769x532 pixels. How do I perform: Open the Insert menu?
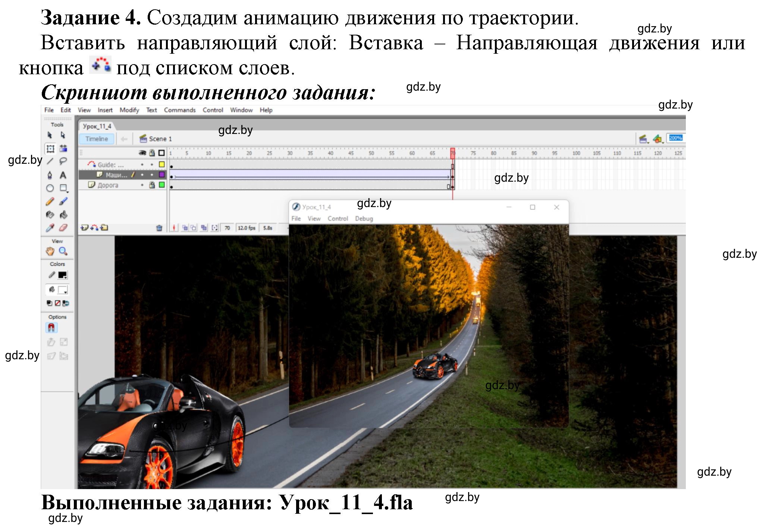[105, 110]
